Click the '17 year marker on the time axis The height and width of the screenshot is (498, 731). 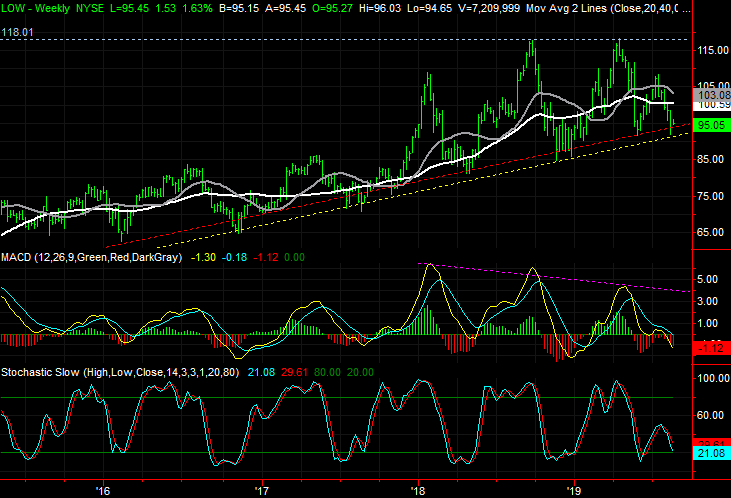261,489
